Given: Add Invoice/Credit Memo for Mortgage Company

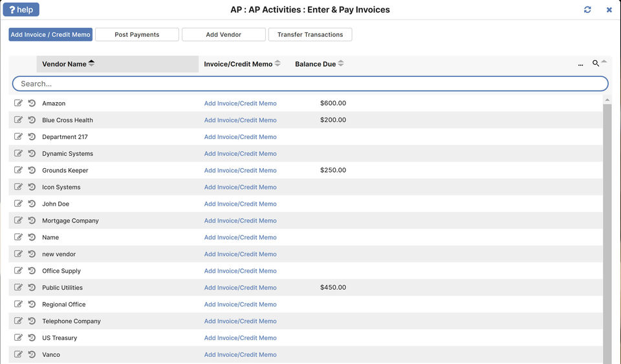Looking at the screenshot, I should tap(240, 221).
